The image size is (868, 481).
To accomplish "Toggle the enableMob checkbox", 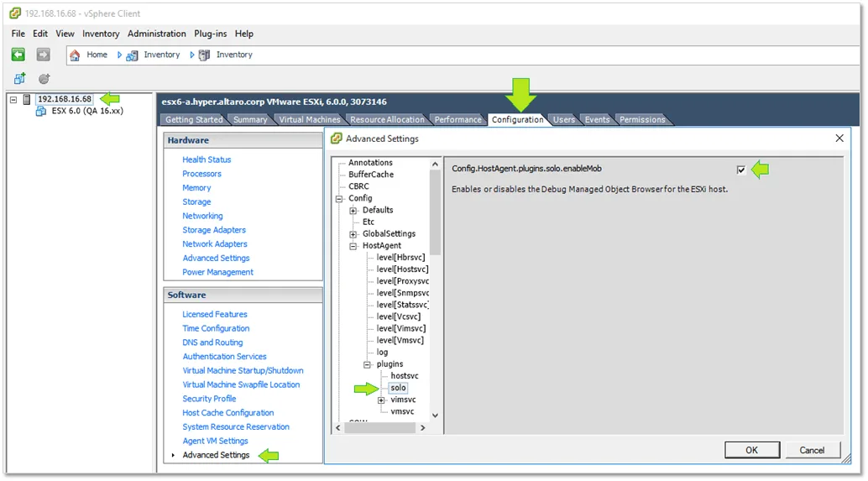I will (740, 170).
